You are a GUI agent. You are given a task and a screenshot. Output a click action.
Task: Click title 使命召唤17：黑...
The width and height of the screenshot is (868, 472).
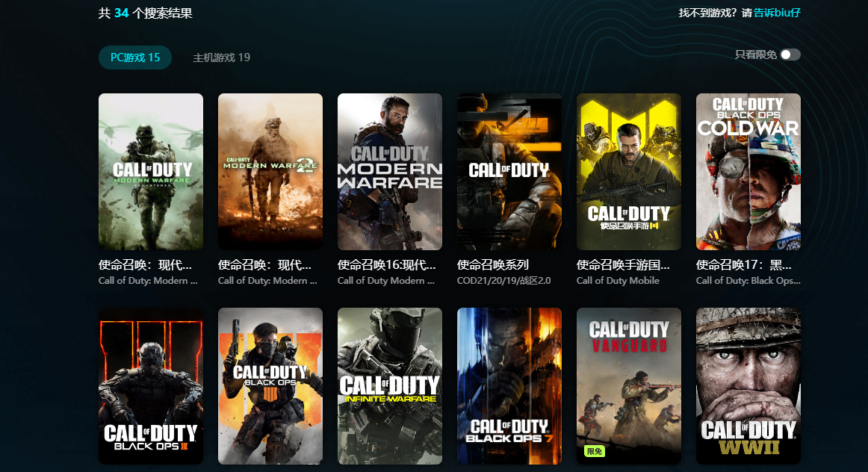pos(744,265)
